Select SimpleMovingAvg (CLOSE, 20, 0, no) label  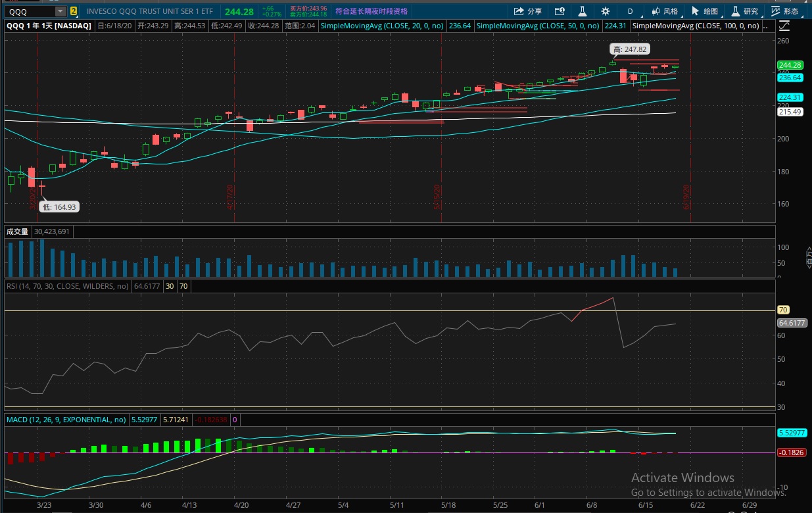[x=383, y=26]
